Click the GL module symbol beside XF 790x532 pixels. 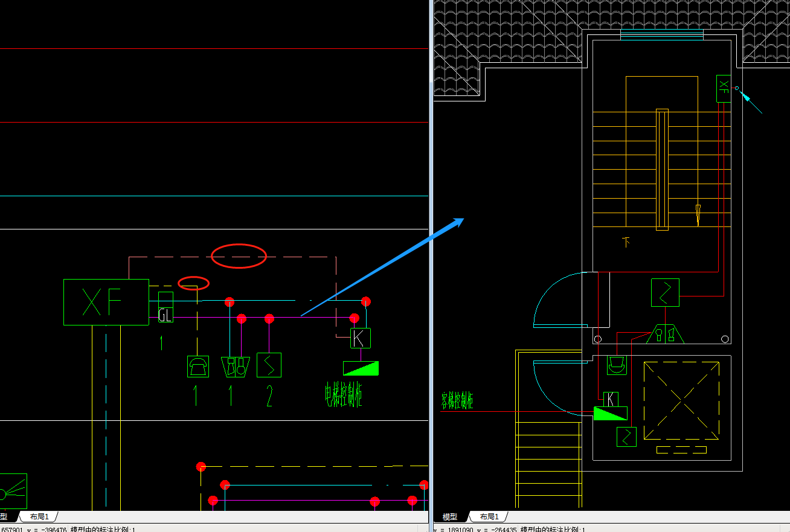[165, 307]
